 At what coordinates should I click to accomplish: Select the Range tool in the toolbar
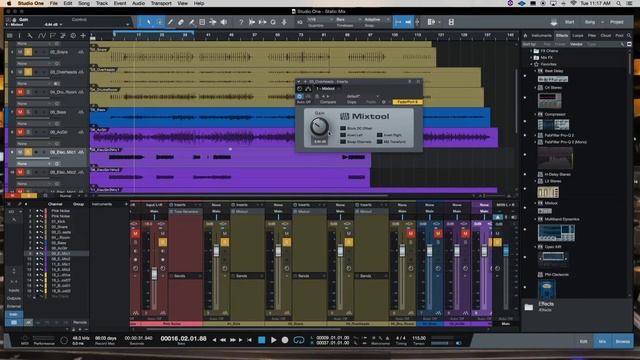click(x=159, y=22)
